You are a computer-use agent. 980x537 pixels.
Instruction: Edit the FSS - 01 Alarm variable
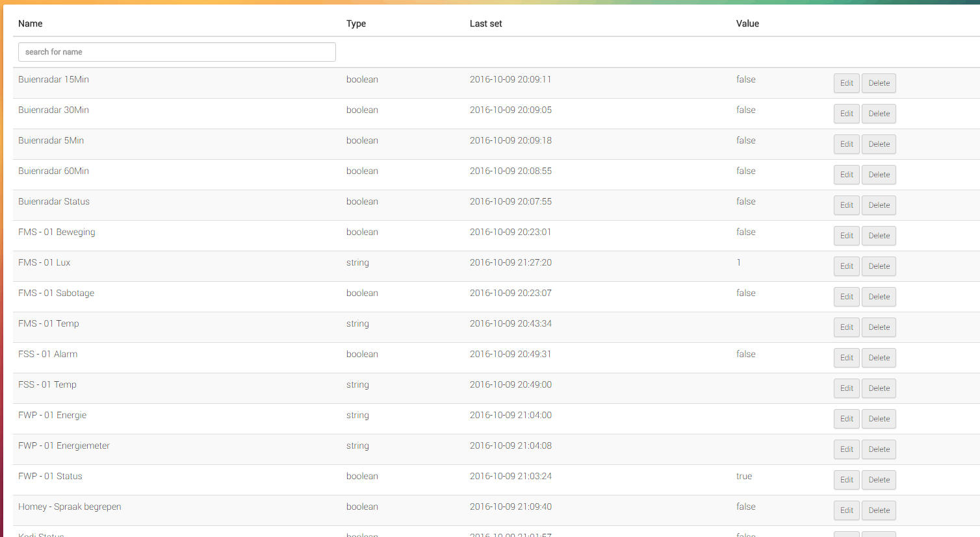pos(847,358)
